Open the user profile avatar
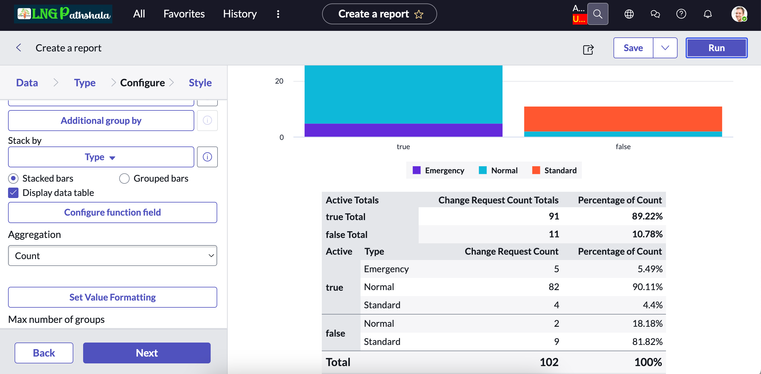The width and height of the screenshot is (761, 374). 739,14
